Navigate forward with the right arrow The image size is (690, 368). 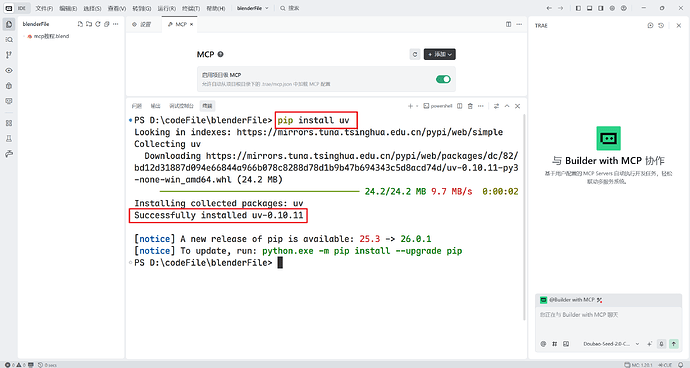(x=560, y=8)
